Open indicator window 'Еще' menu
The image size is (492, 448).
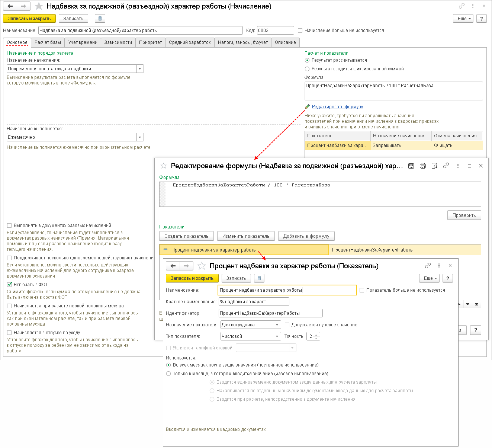[430, 278]
